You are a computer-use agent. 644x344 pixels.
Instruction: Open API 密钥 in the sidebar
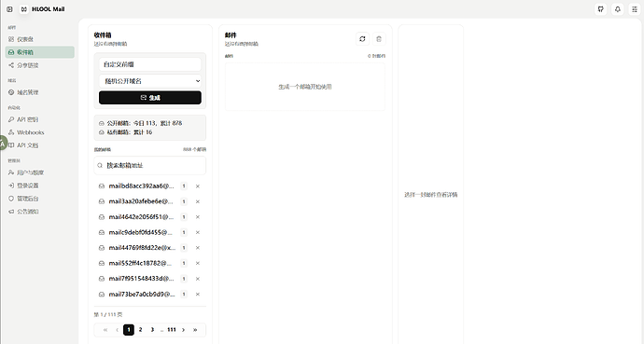click(x=40, y=119)
